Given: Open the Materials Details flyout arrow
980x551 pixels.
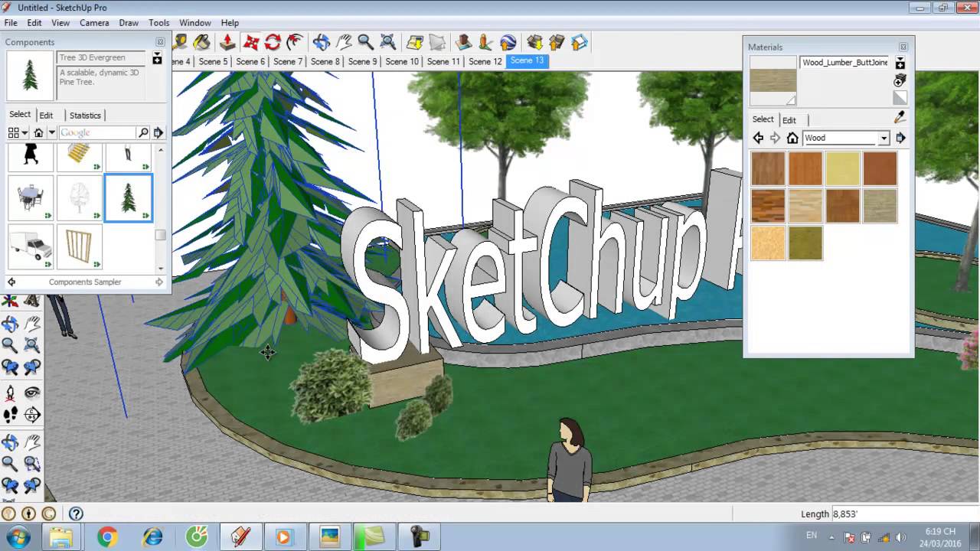Looking at the screenshot, I should click(x=900, y=138).
